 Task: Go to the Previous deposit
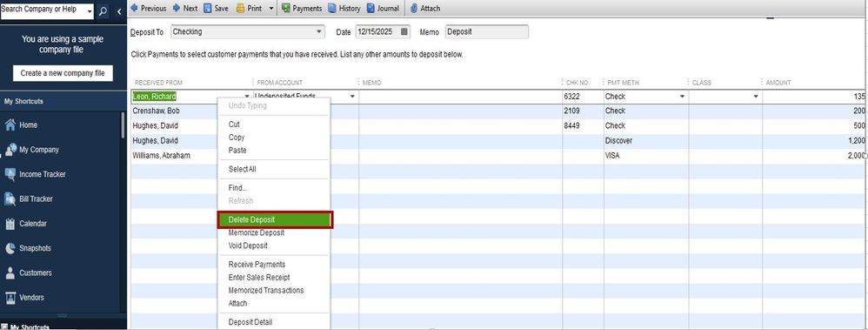click(x=148, y=9)
